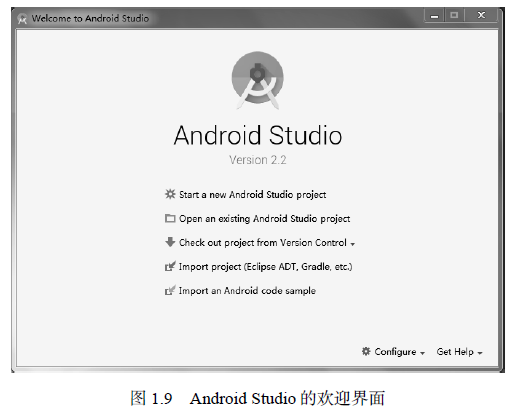Expand the Version Control dropdown arrow

point(353,244)
